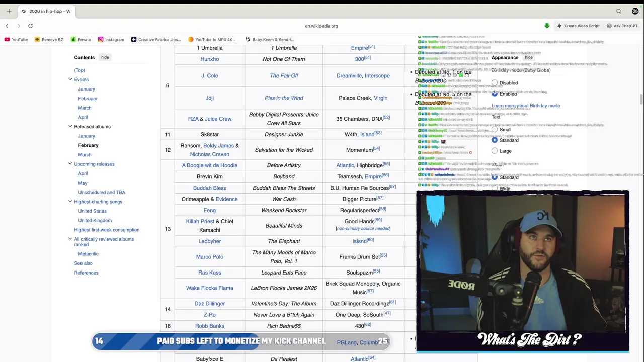Open Ask ChatGPT in the toolbar
Screen dimensions: 644x362
622,26
